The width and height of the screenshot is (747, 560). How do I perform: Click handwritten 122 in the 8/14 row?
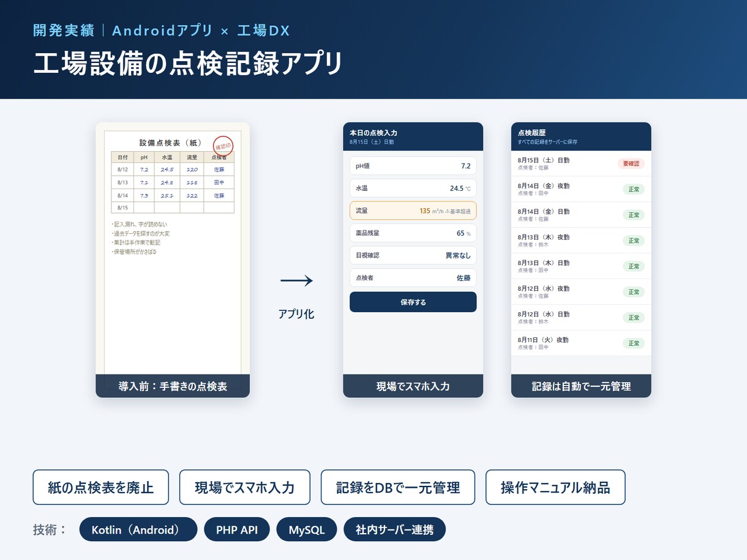(192, 195)
